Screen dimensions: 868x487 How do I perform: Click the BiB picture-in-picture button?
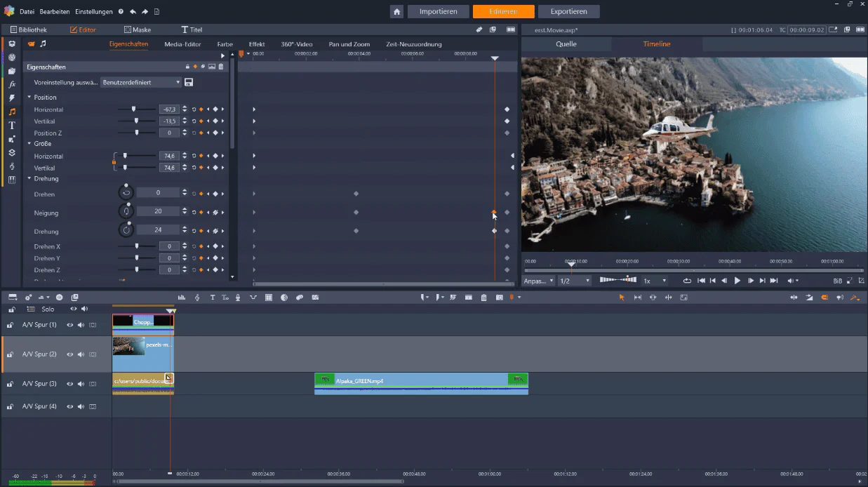coord(837,281)
